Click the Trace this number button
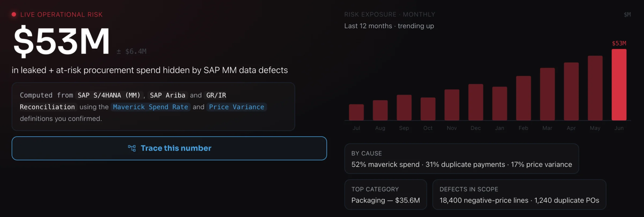 coord(169,148)
